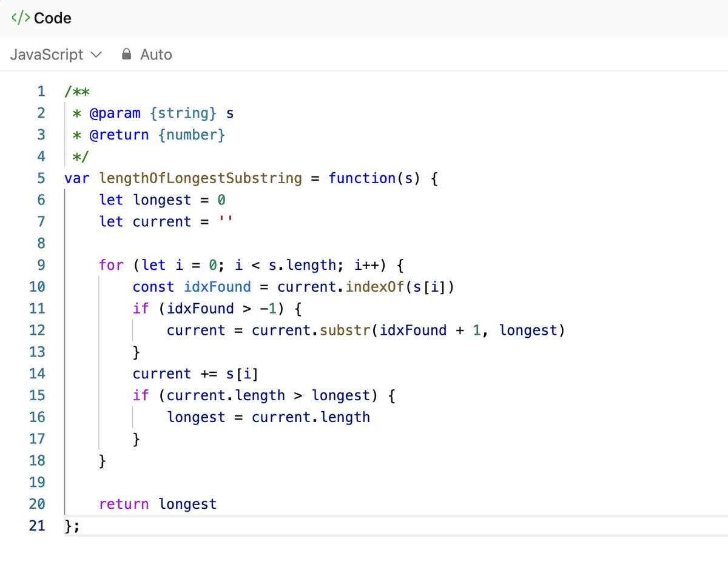The height and width of the screenshot is (567, 728).
Task: Click the Auto label
Action: pos(157,55)
